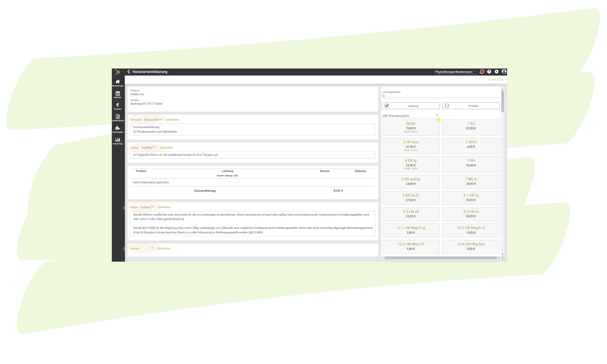This screenshot has width=607, height=364.
Task: Open Stammdaten with the puzzle piece icon
Action: click(x=117, y=129)
